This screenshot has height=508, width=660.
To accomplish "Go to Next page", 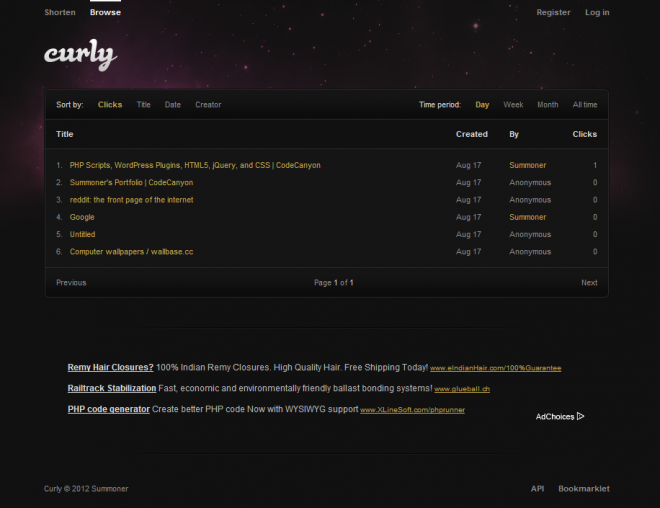I will pos(589,283).
